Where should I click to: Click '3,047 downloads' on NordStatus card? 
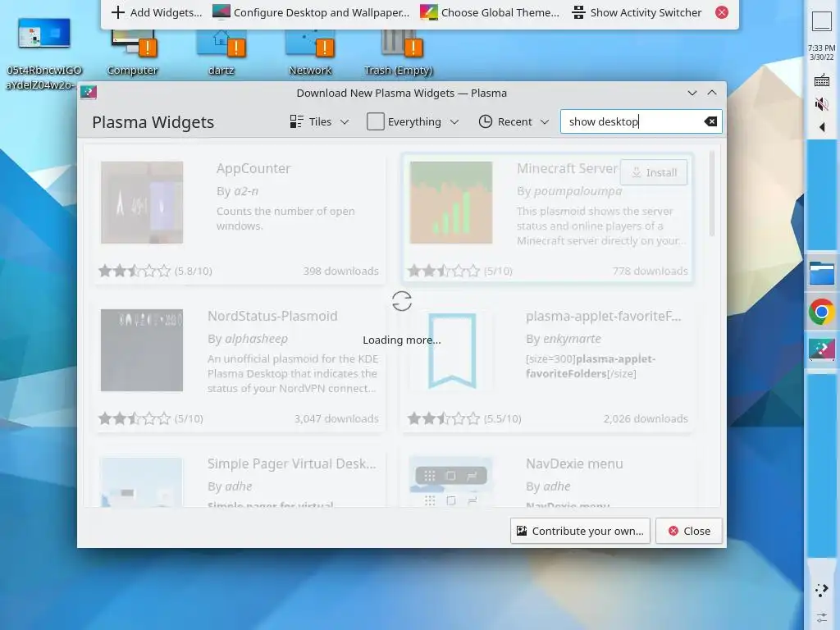point(336,419)
